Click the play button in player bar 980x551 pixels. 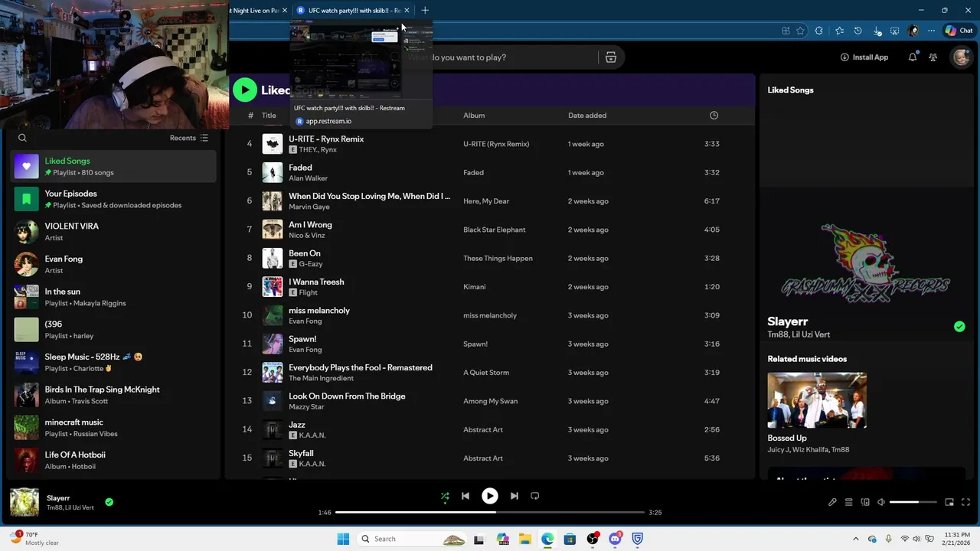tap(490, 496)
